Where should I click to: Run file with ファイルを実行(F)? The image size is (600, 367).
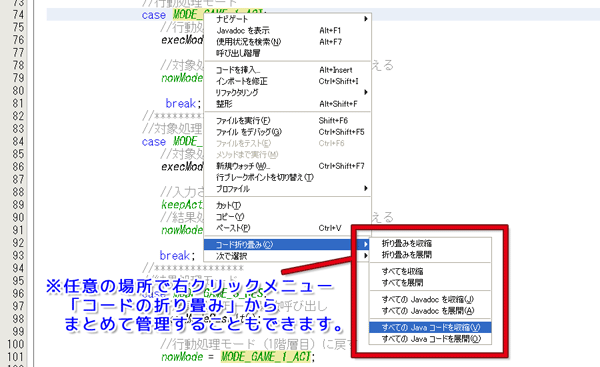pos(287,121)
